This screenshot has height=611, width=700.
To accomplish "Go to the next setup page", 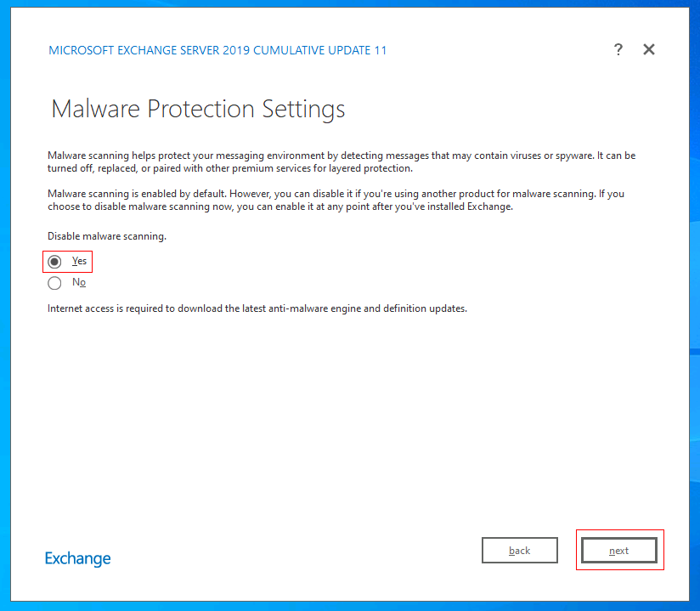I will 618,551.
